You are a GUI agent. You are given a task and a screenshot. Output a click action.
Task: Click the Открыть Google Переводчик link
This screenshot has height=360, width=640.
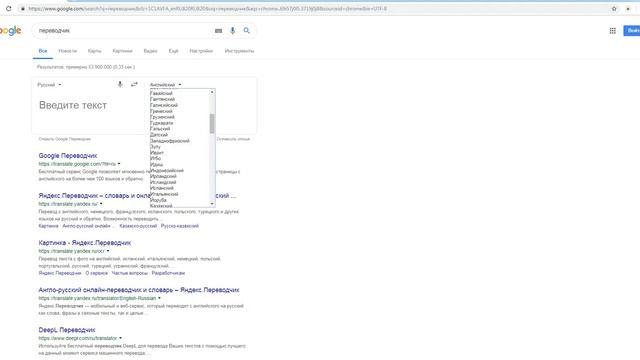point(64,139)
